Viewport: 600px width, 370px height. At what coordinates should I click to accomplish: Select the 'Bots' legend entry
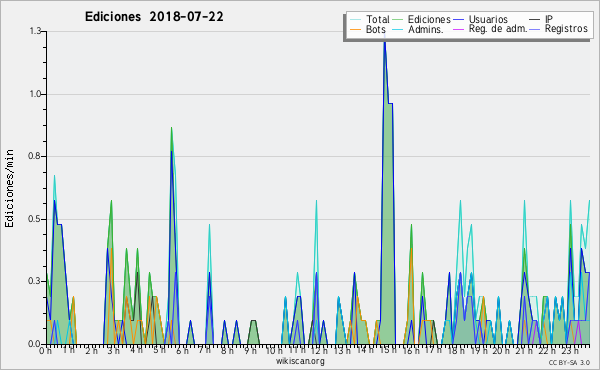coord(375,29)
